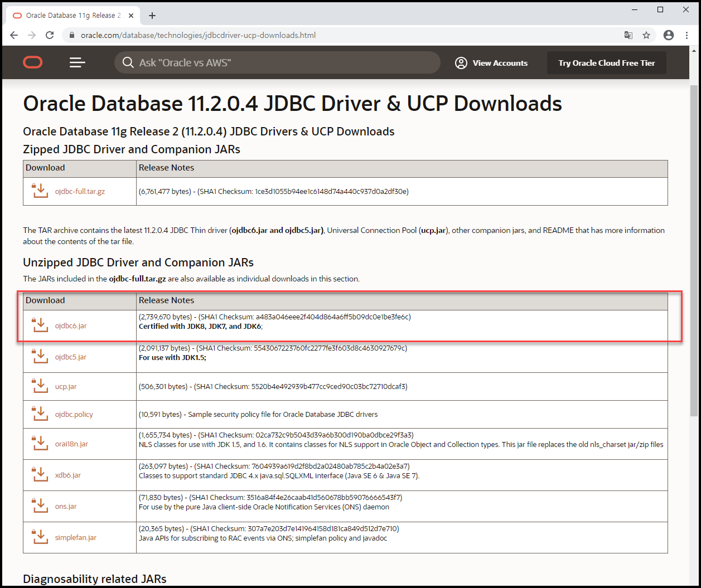Click the Ask Oracle search field

tap(277, 62)
